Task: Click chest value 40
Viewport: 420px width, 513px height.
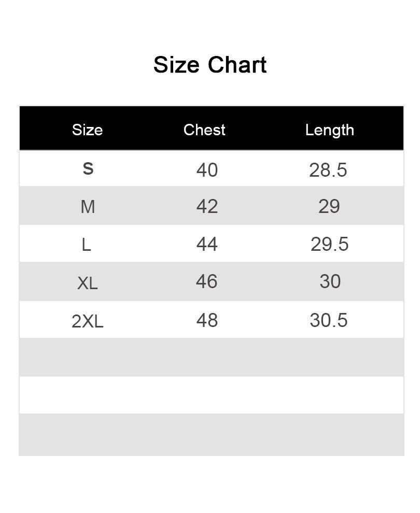Action: (207, 169)
